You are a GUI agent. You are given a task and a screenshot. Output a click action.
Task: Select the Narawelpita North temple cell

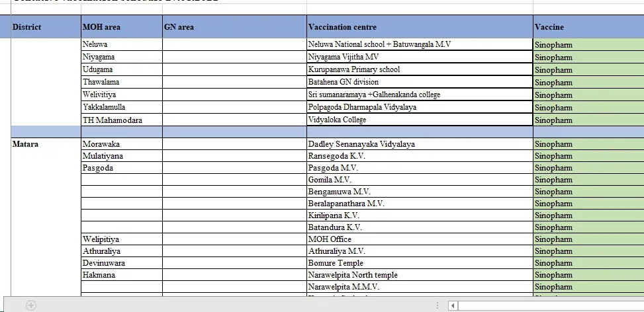420,275
